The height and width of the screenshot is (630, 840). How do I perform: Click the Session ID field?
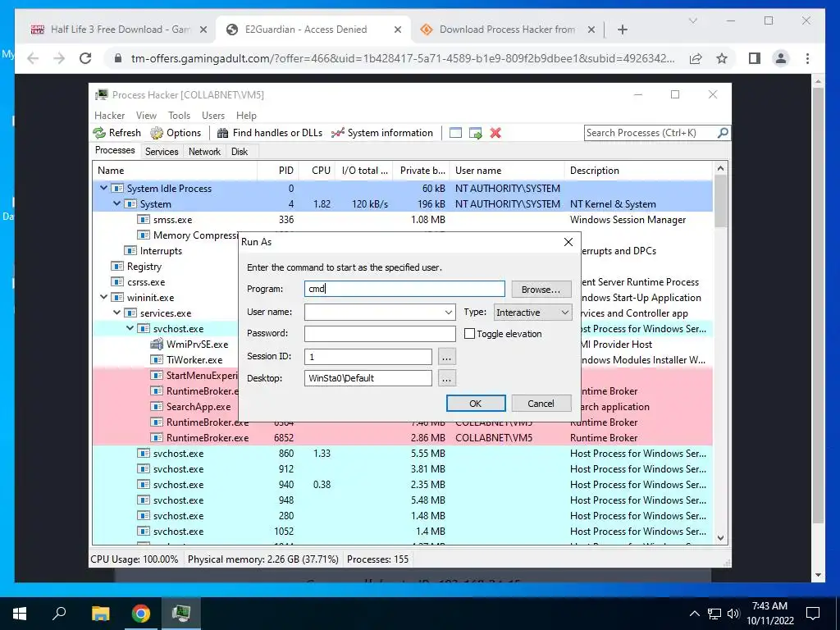(368, 356)
